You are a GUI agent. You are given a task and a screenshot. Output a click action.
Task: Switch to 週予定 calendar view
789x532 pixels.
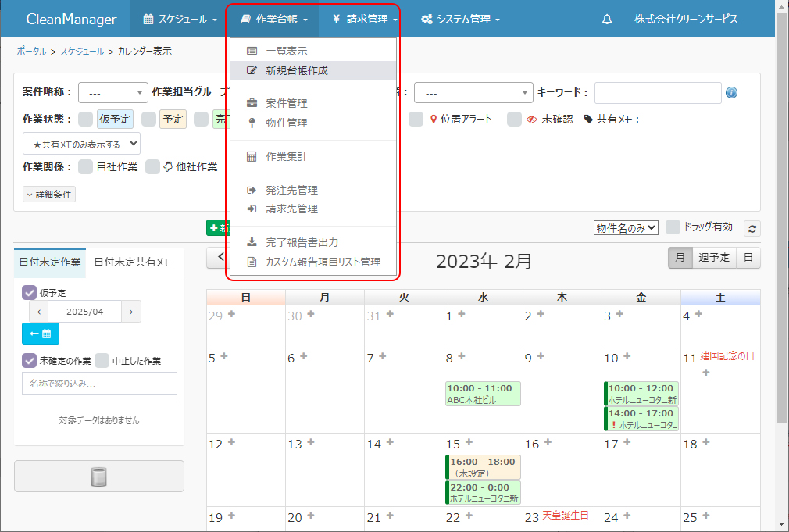point(713,258)
